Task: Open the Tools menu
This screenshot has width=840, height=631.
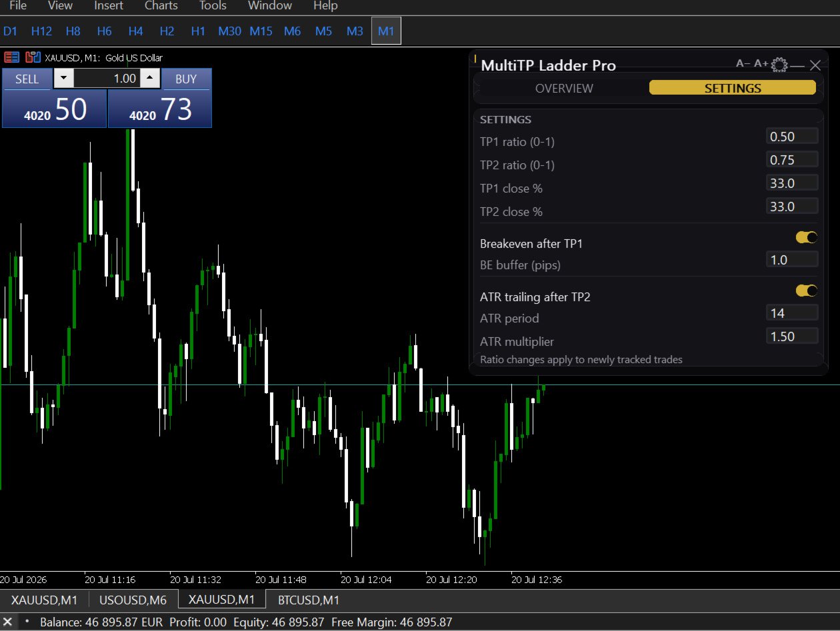Action: [213, 6]
